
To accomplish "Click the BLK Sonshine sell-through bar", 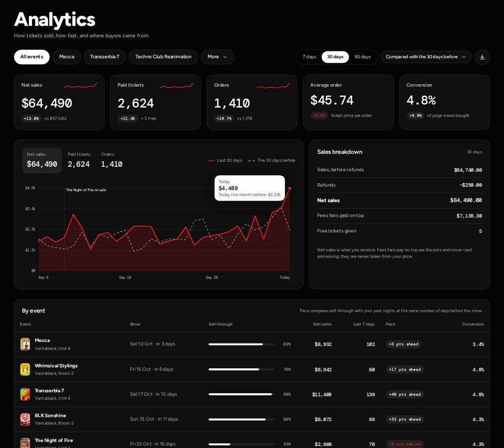I will [x=242, y=420].
